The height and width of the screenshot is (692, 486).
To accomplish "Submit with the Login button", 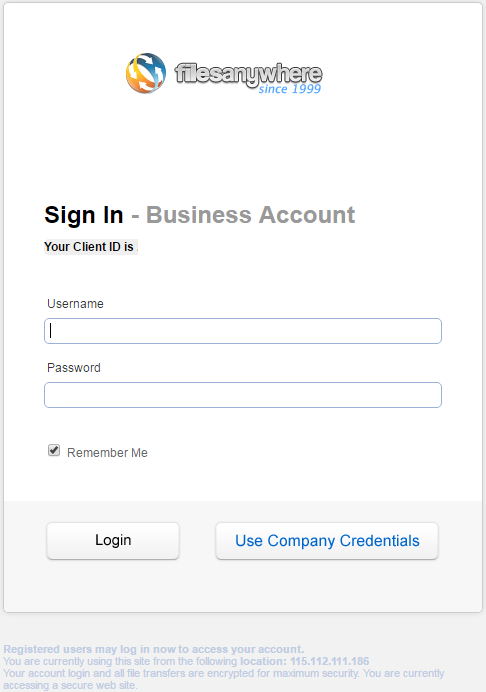I will tap(113, 541).
